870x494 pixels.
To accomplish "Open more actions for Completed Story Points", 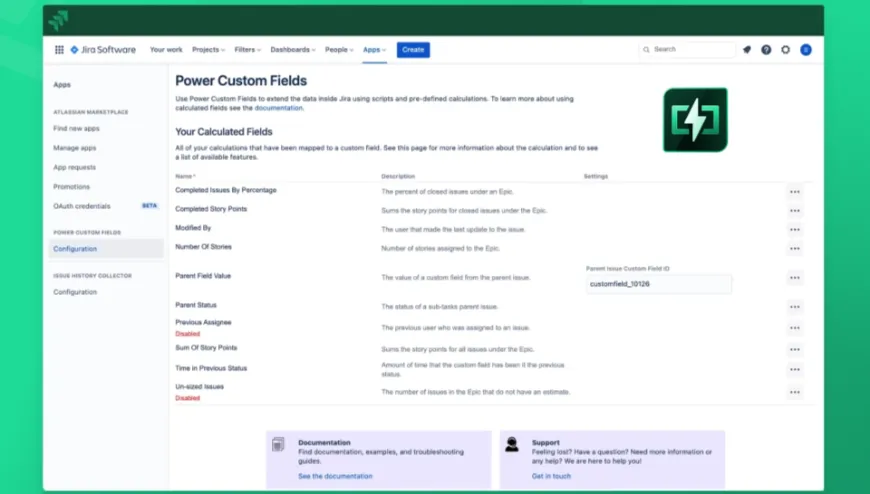I will (x=795, y=211).
